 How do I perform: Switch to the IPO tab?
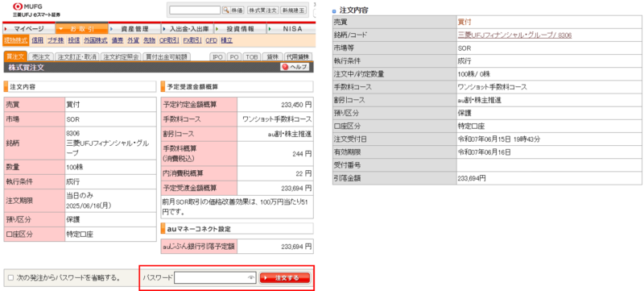tap(218, 56)
